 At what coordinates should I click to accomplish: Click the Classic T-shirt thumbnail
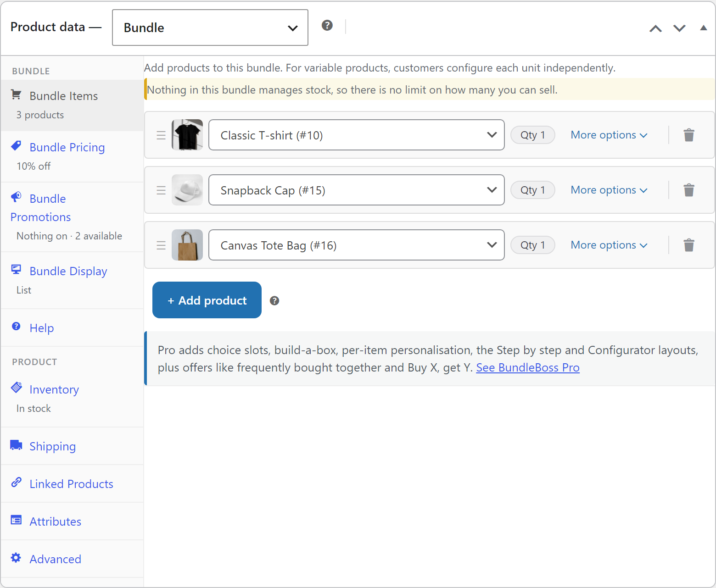pos(187,135)
